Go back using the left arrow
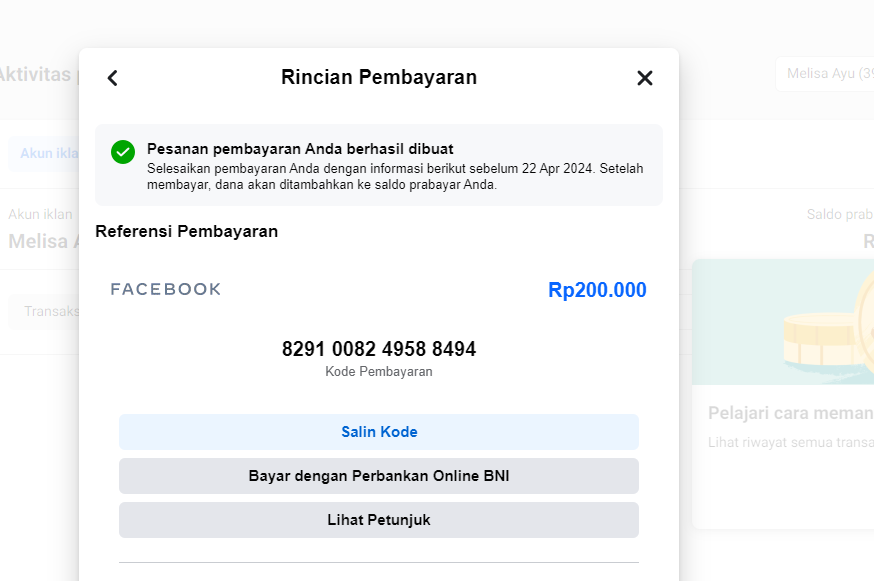874x581 pixels. 113,78
